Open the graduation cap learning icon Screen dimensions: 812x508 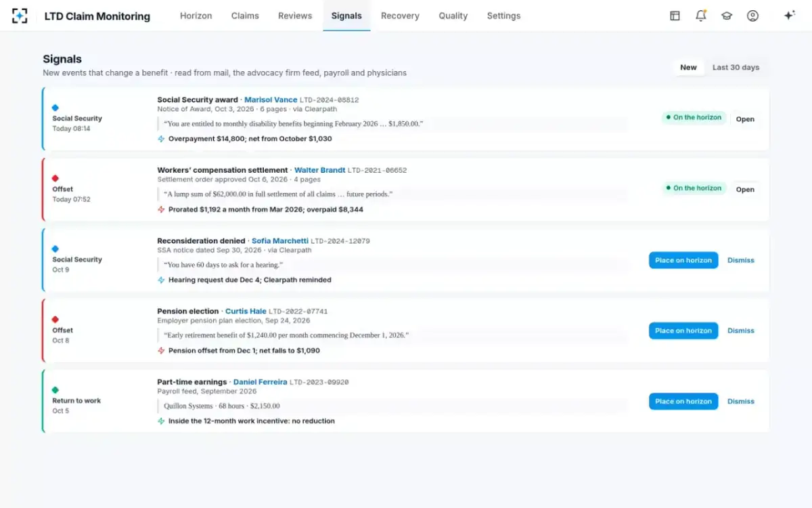[x=727, y=16]
